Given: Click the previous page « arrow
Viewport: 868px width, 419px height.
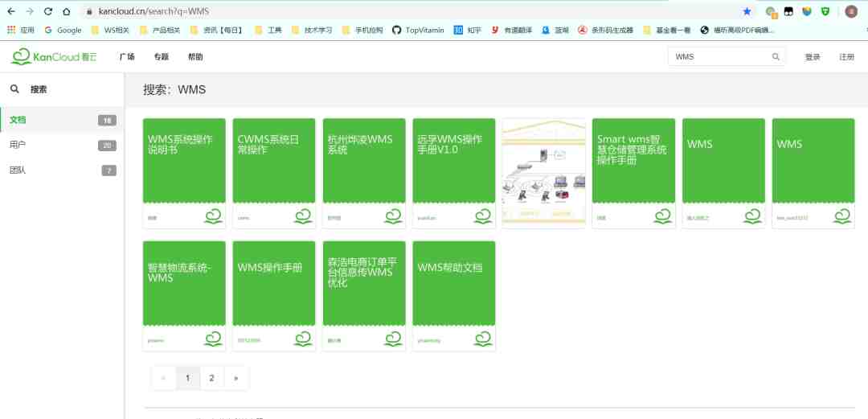Looking at the screenshot, I should (x=163, y=378).
